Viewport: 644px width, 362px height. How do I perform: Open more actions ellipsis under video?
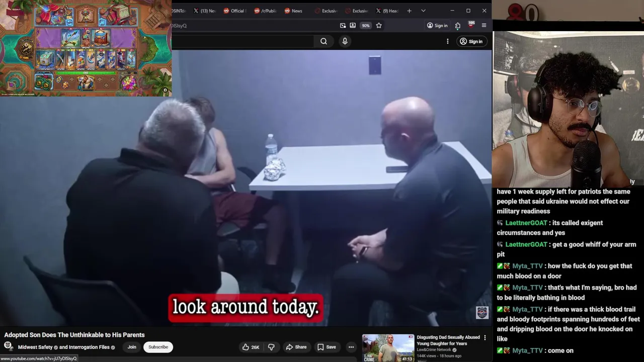click(351, 347)
